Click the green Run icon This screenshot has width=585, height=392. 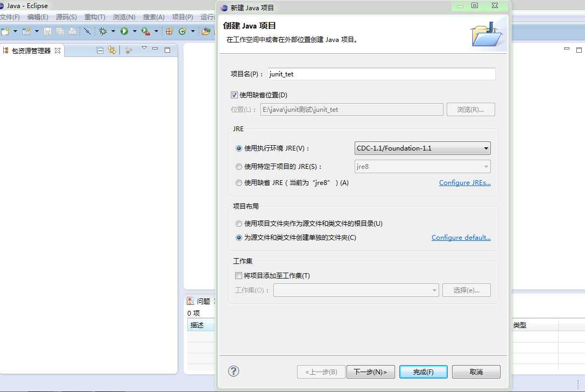pos(124,31)
